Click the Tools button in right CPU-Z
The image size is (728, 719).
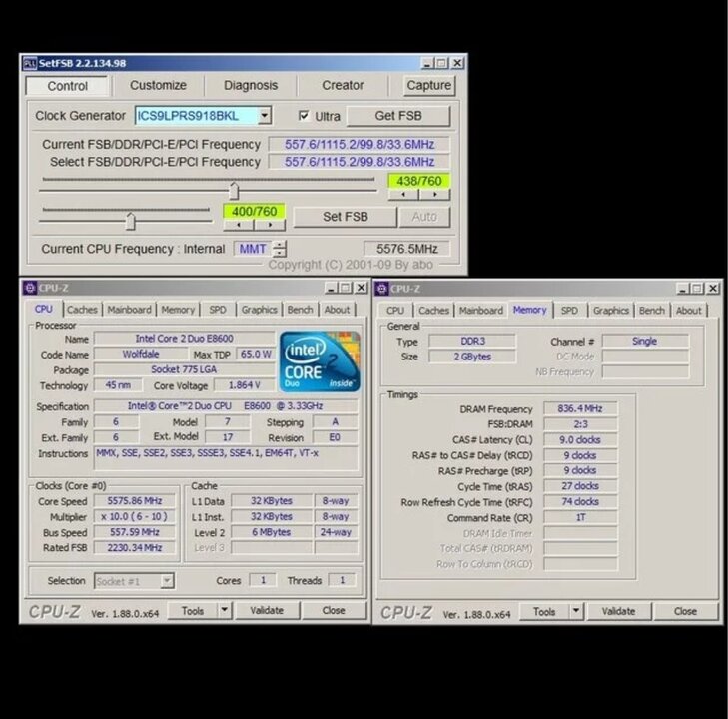(x=544, y=612)
